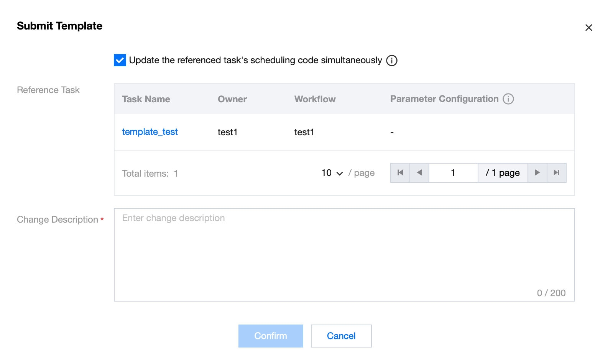Click the Owner column header

pyautogui.click(x=232, y=99)
